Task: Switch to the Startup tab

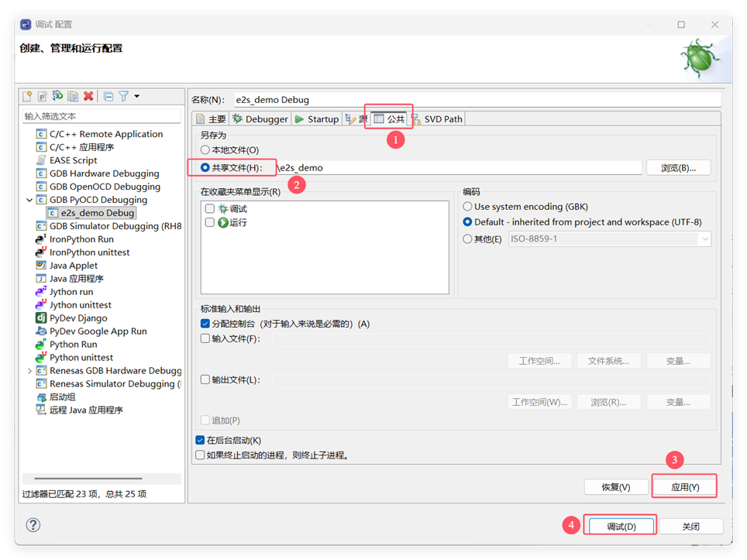Action: [x=316, y=119]
